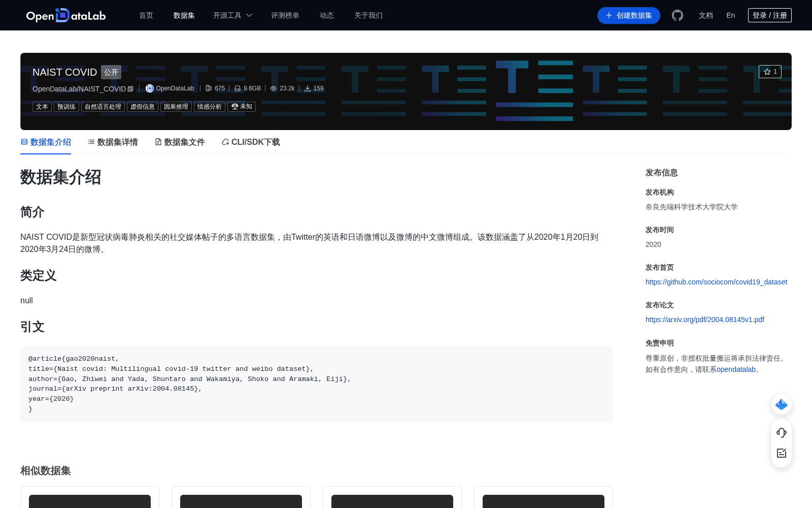The width and height of the screenshot is (812, 508).
Task: Open the feedback edit icon
Action: 782,453
